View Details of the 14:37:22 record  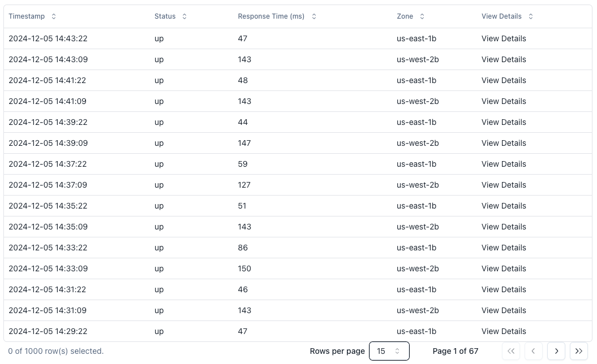504,164
